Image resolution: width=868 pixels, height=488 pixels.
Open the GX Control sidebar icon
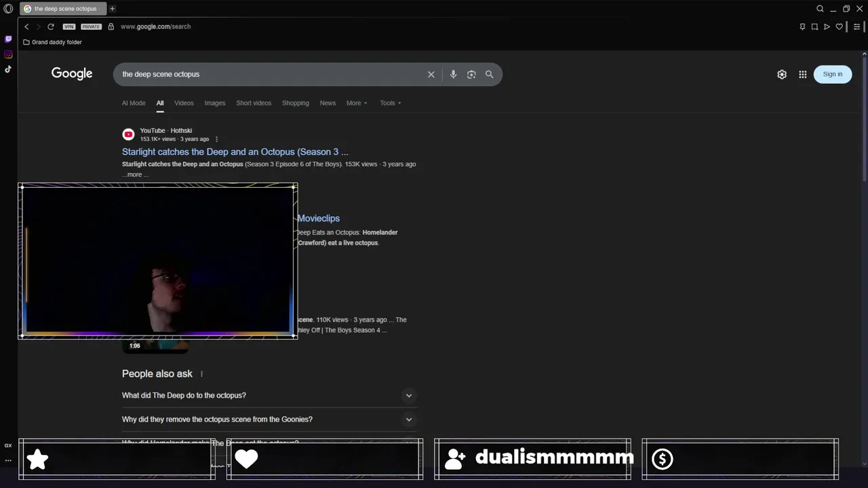click(8, 445)
